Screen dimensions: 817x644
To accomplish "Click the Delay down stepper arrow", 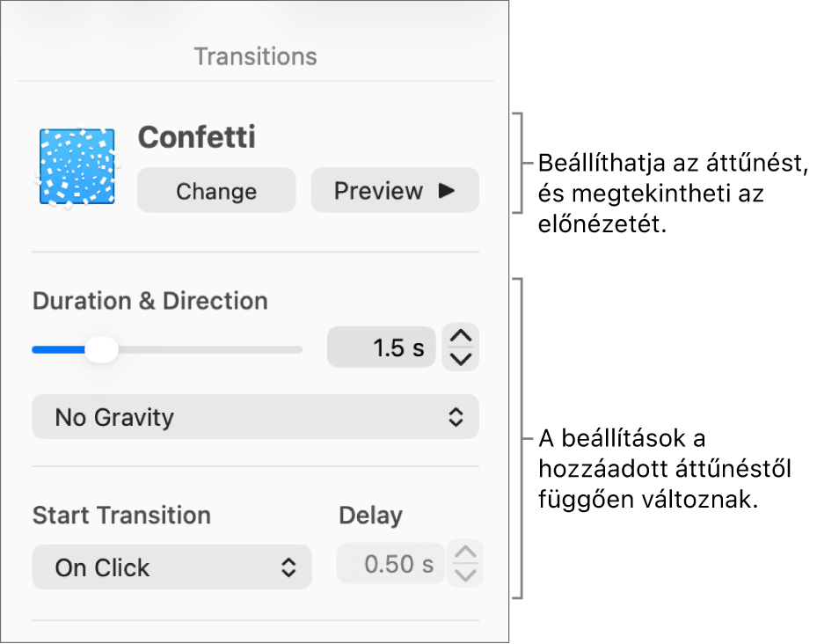I will (466, 575).
